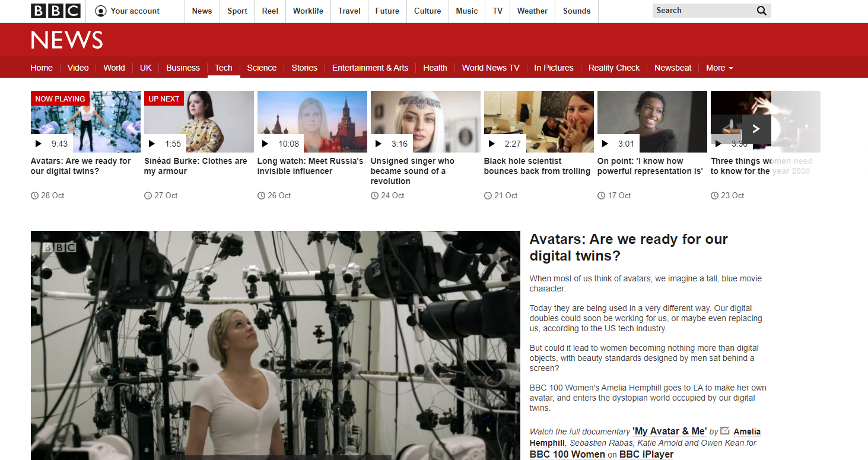This screenshot has width=868, height=460.
Task: Select the Tech tab
Action: pyautogui.click(x=224, y=68)
